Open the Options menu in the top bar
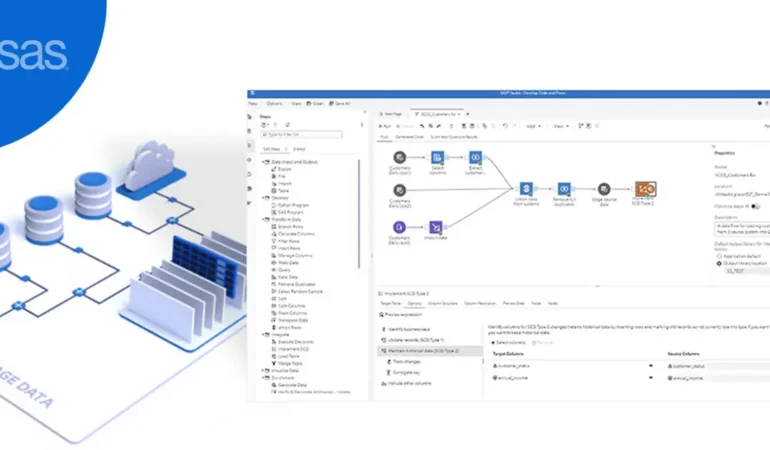770x450 pixels. (275, 104)
